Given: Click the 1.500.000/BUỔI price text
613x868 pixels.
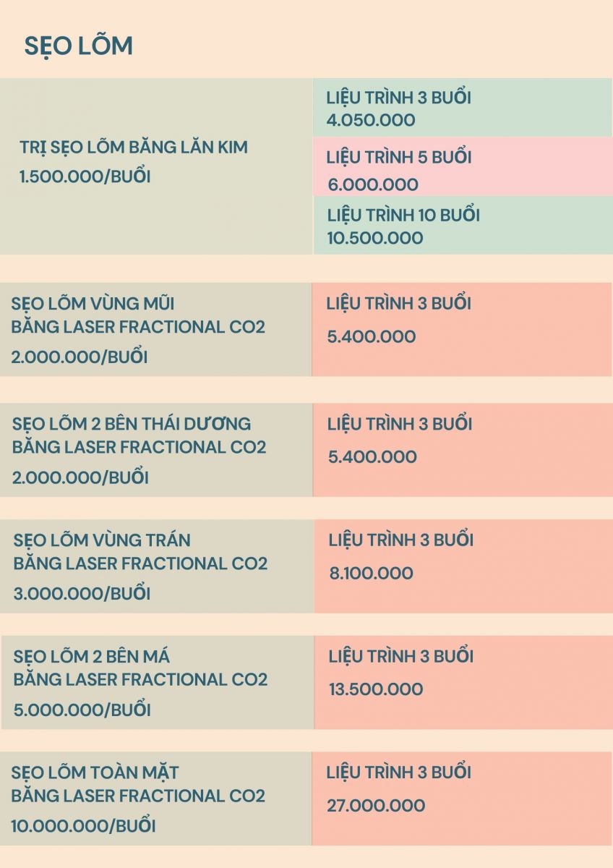Looking at the screenshot, I should pos(85,176).
